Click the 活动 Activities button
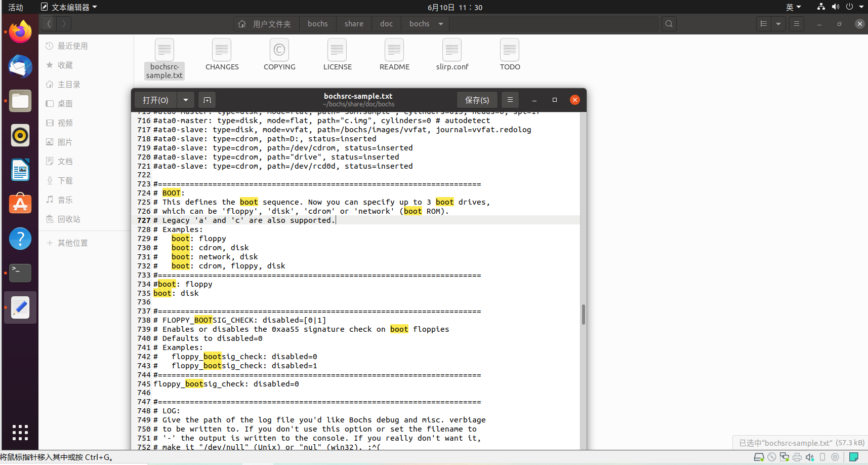The image size is (868, 465). pos(16,7)
